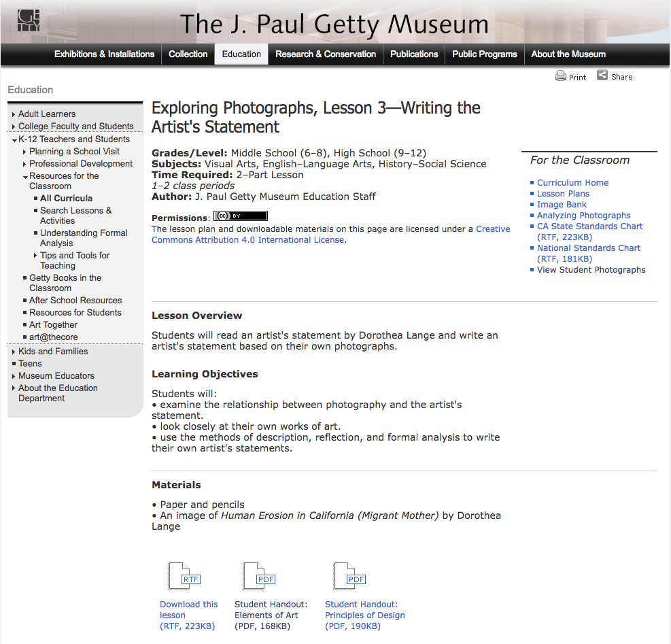Open the RTF lesson download icon

tap(183, 575)
